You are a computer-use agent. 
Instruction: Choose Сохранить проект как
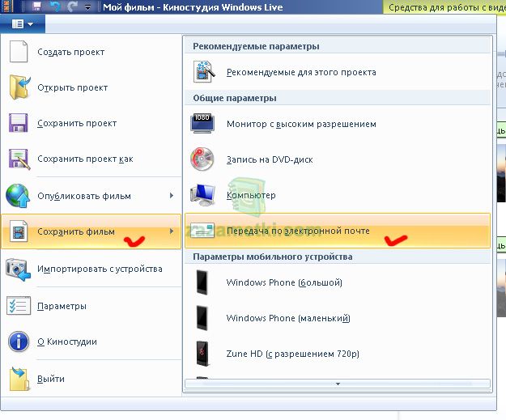point(85,159)
